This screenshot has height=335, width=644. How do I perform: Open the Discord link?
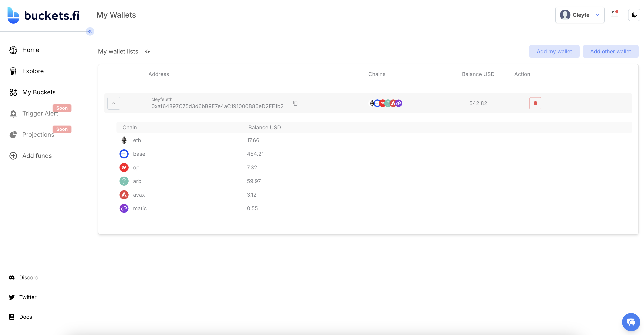click(x=29, y=278)
